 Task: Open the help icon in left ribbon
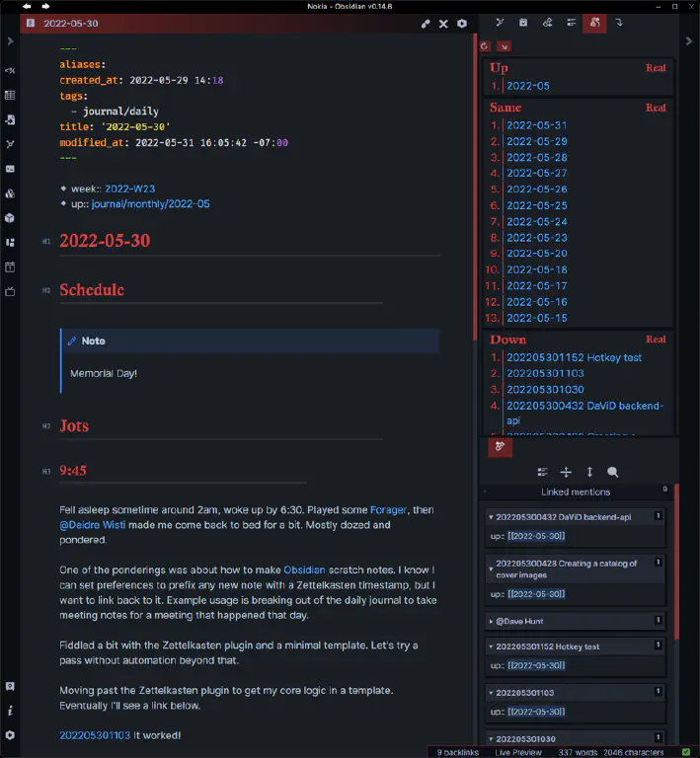pos(10,711)
